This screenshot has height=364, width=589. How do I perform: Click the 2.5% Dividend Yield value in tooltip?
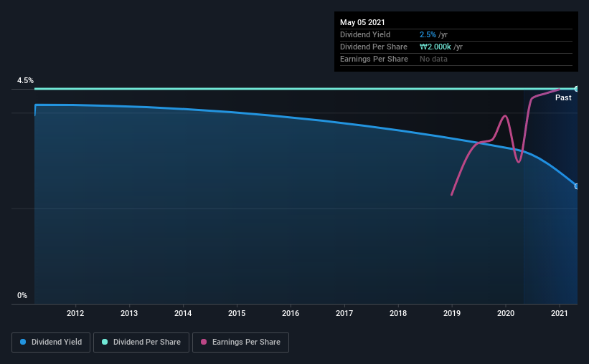coord(428,34)
